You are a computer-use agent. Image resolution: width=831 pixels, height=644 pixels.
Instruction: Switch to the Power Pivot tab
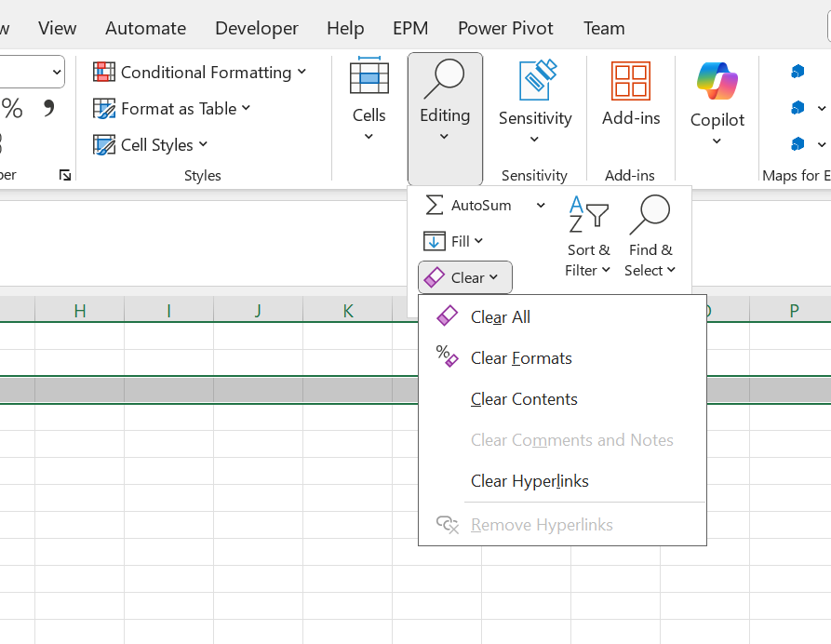tap(506, 28)
